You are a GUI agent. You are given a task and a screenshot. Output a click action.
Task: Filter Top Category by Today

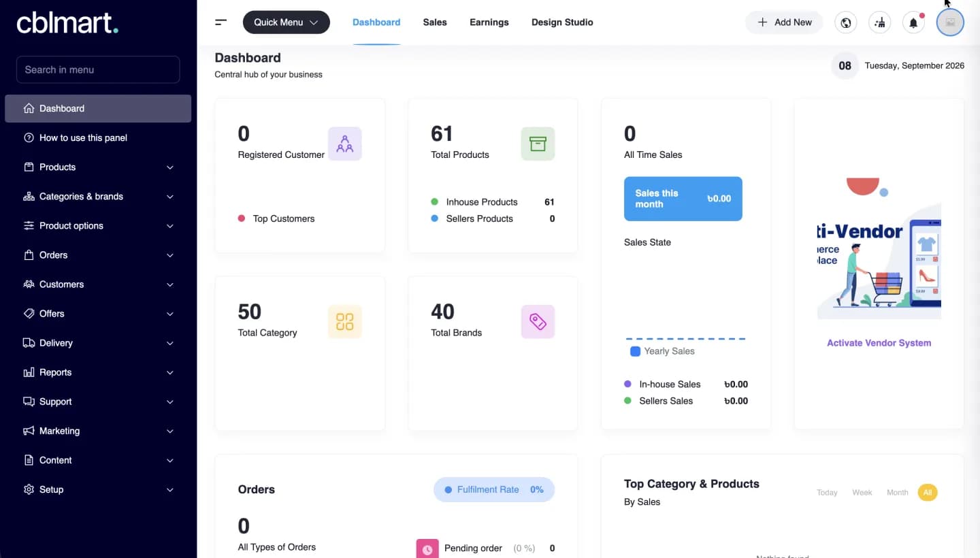pyautogui.click(x=827, y=493)
